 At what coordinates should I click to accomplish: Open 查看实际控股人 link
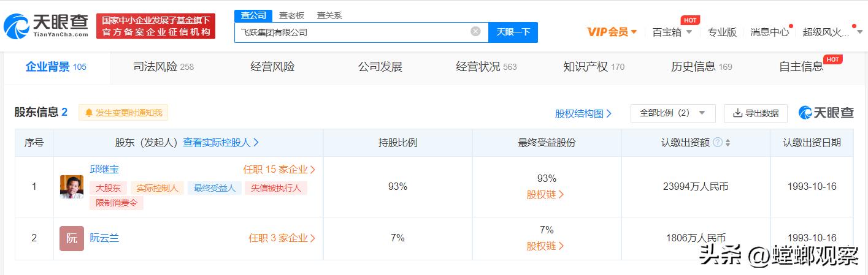click(x=221, y=142)
